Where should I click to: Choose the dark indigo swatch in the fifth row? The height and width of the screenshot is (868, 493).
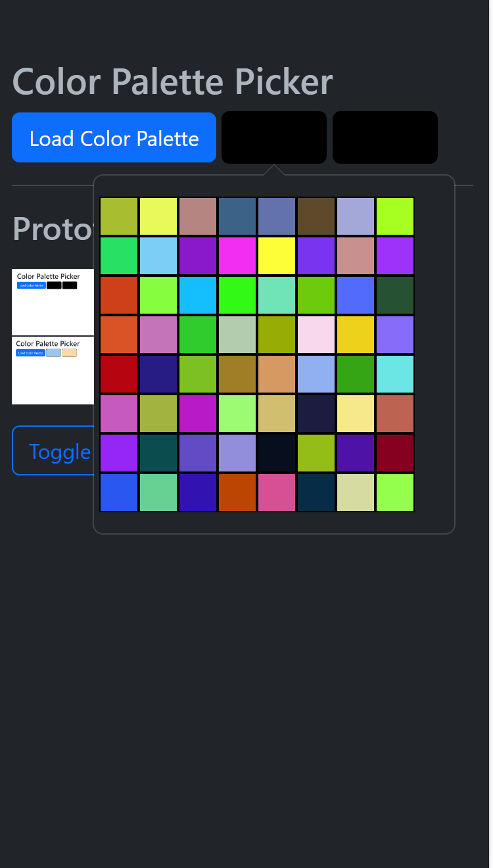(158, 374)
